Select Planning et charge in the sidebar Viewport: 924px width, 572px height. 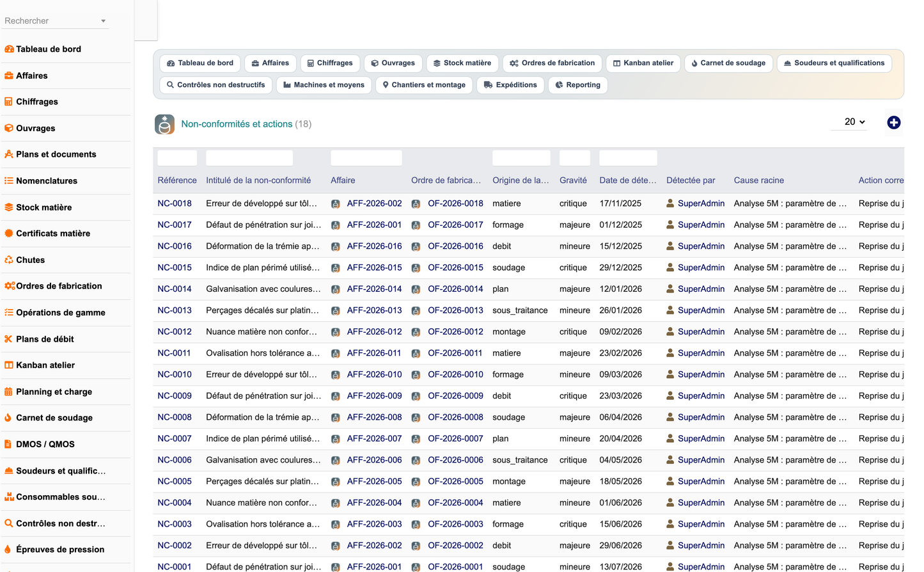(54, 392)
